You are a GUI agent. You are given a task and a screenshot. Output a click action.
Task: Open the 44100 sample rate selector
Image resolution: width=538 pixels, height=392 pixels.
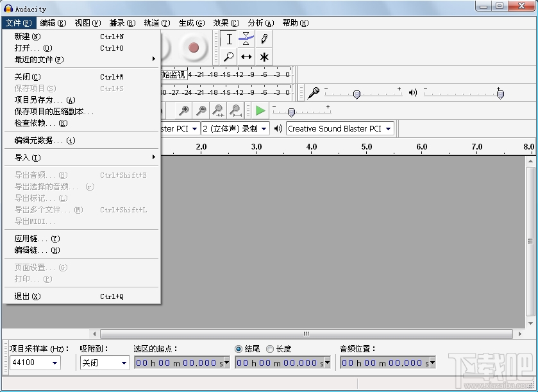34,362
